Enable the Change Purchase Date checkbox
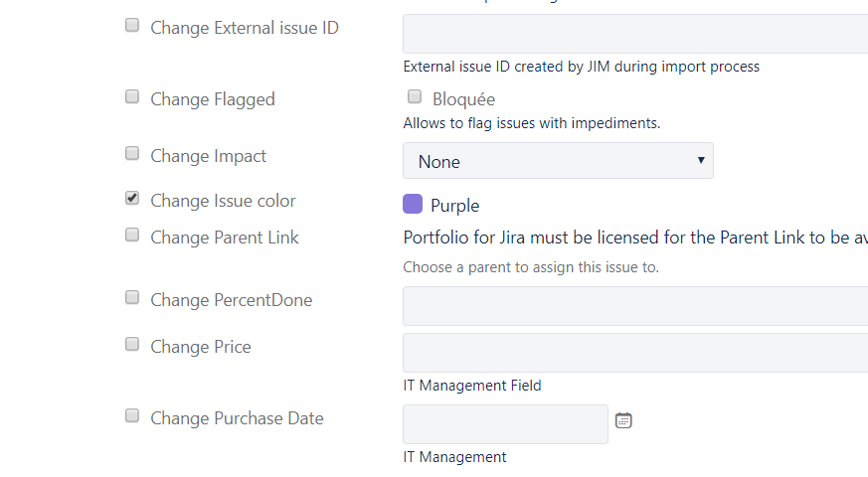 (132, 415)
